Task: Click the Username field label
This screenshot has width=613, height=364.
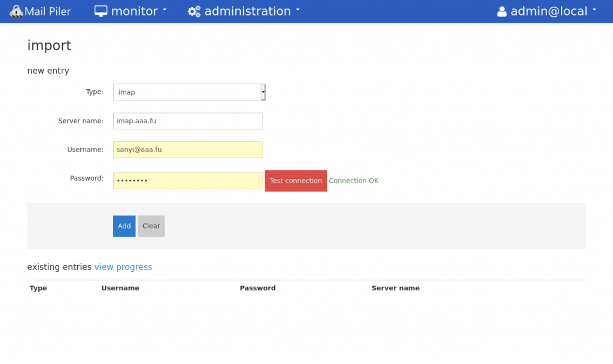Action: (x=85, y=150)
